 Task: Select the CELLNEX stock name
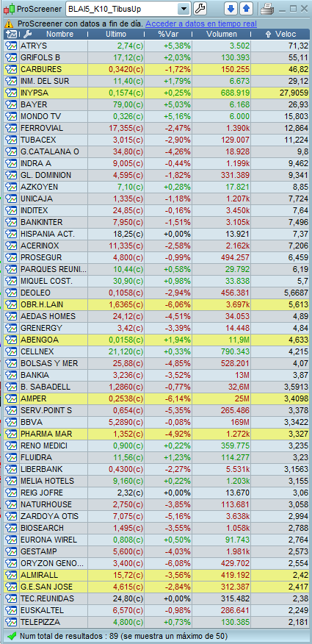(x=37, y=352)
